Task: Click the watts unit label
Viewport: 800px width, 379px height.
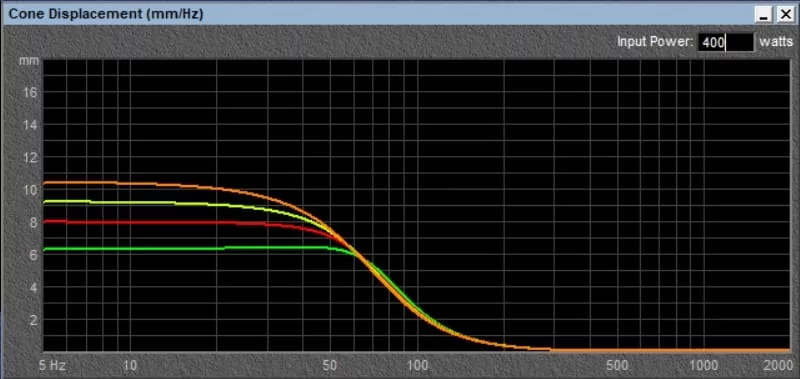Action: (776, 42)
